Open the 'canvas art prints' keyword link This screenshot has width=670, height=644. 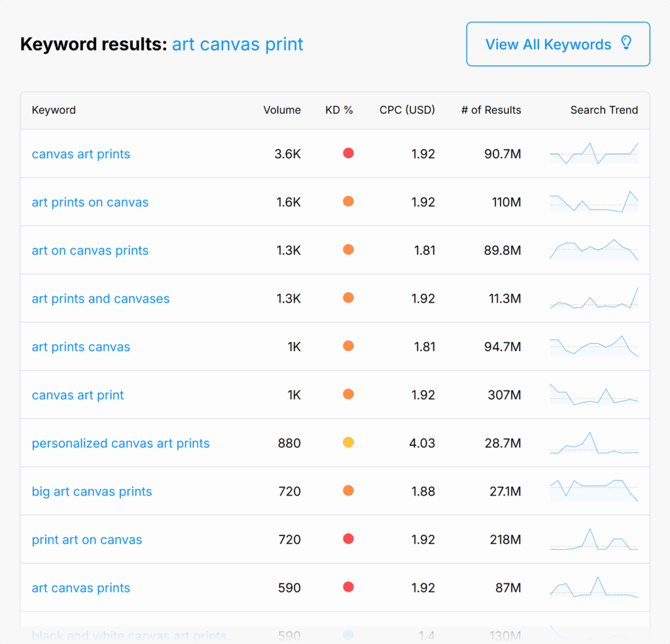[x=81, y=154]
